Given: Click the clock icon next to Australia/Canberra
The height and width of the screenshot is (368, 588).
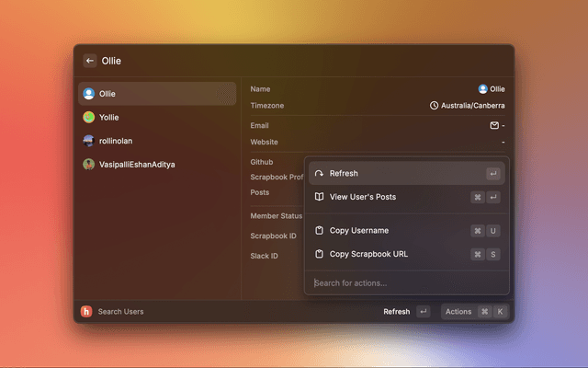Looking at the screenshot, I should 434,106.
